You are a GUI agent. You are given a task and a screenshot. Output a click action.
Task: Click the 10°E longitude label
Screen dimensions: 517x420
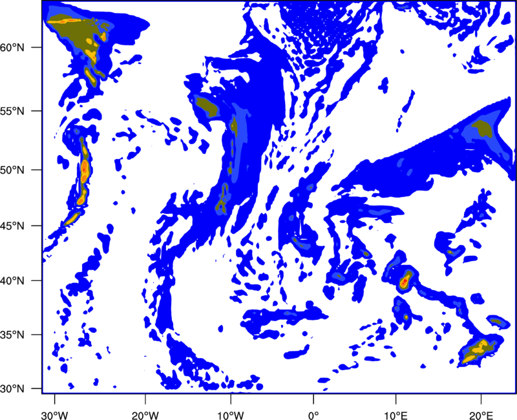click(396, 415)
